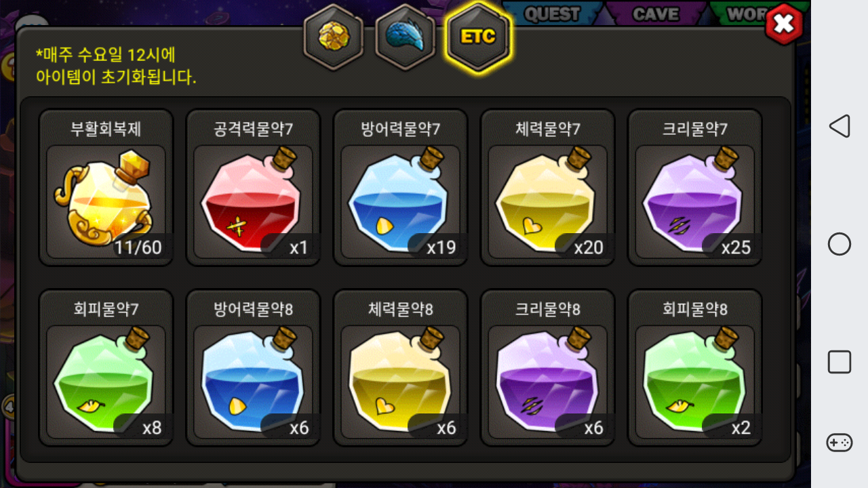Select the blue 방어력물약8 potion
This screenshot has height=488, width=868.
coord(253,368)
